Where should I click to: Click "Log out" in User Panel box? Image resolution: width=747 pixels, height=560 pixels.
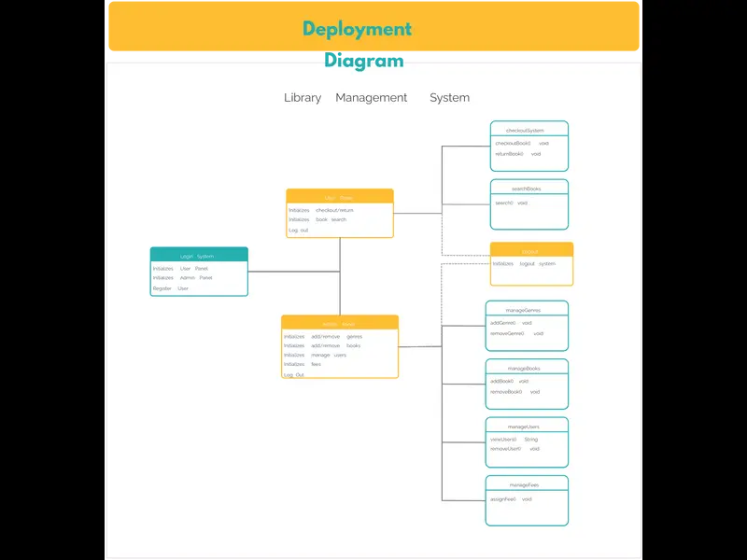click(x=298, y=231)
